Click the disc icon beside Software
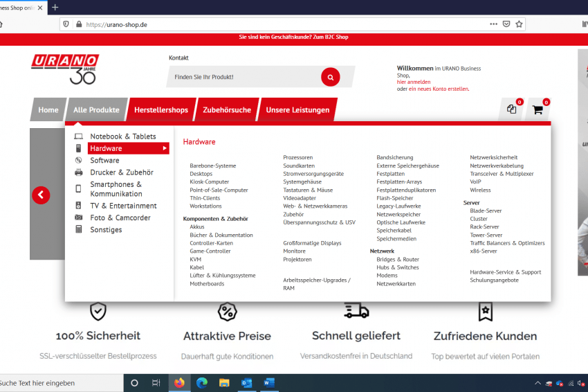The width and height of the screenshot is (588, 392). point(78,160)
